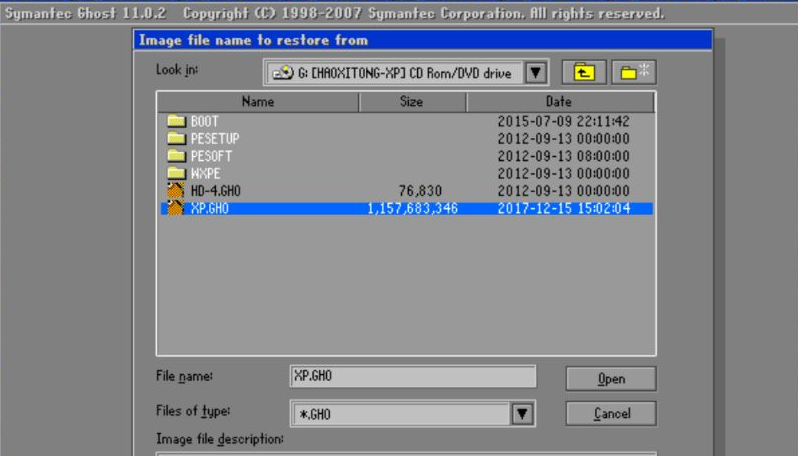Select the HD-4.GHO file name
Screen dimensions: 798x456
[215, 191]
